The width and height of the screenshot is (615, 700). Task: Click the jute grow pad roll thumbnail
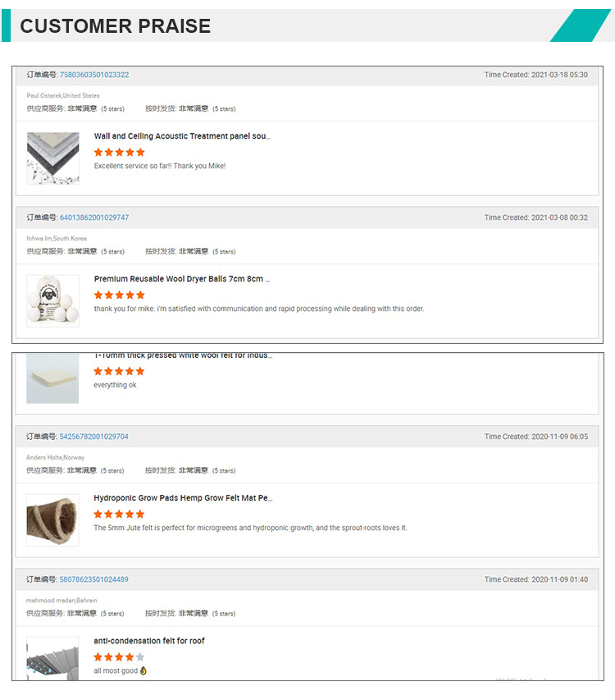52,521
